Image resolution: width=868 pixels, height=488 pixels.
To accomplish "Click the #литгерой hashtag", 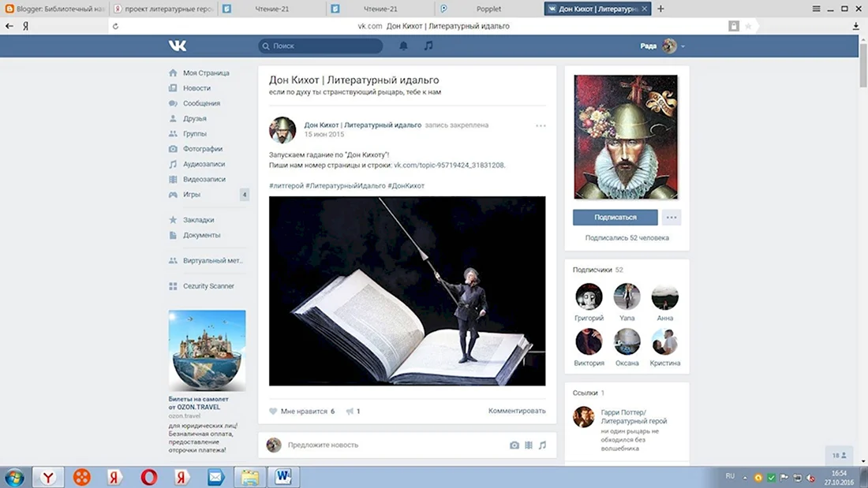I will click(286, 186).
